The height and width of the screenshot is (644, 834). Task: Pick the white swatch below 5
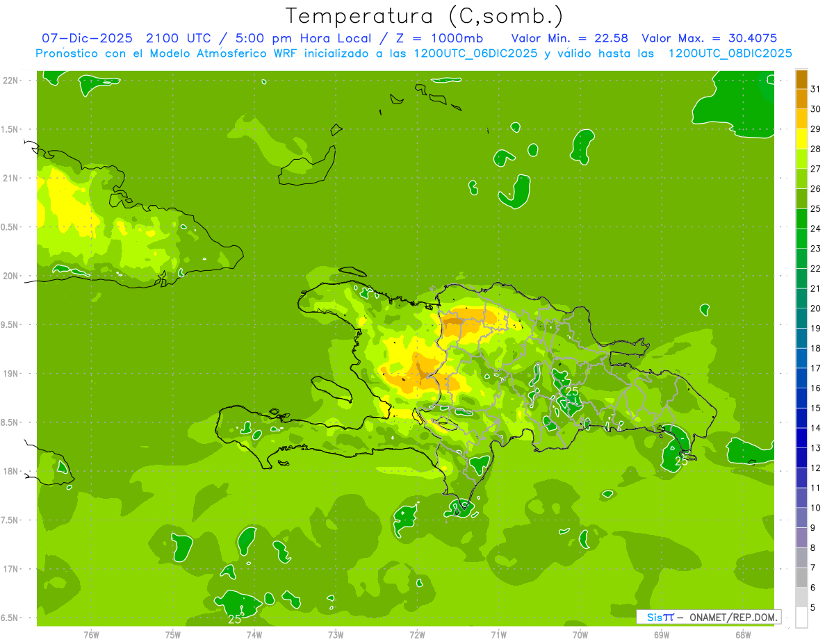(x=802, y=618)
